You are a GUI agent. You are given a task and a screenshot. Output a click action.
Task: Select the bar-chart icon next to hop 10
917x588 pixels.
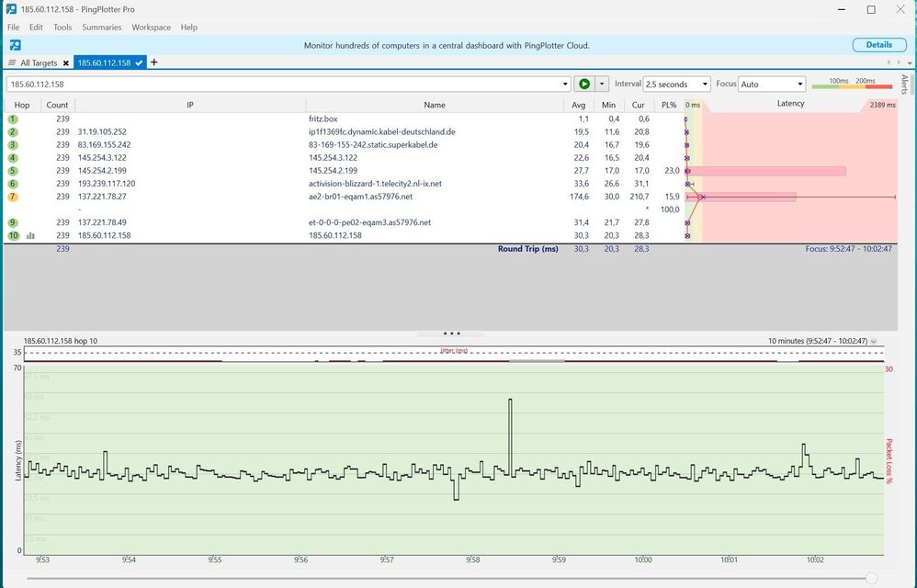30,235
